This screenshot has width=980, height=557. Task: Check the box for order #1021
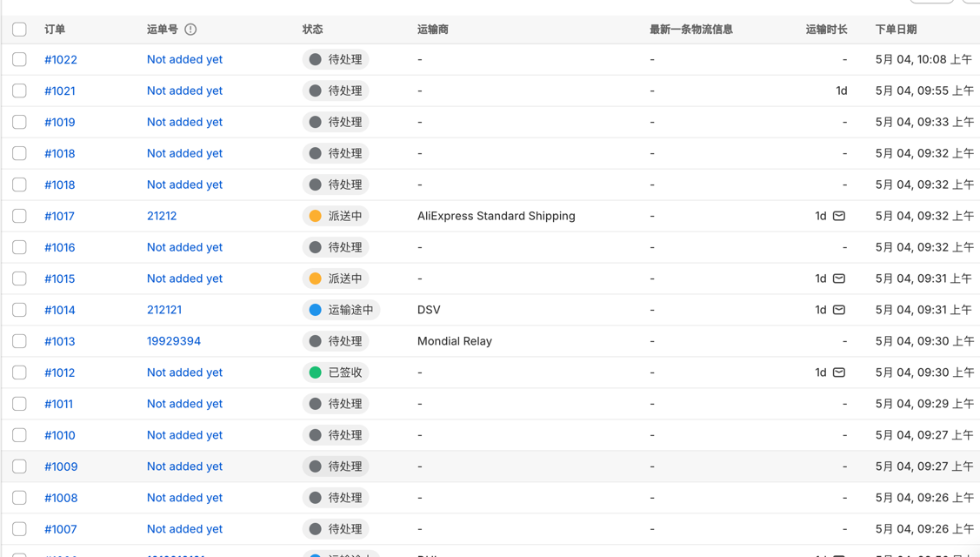[19, 91]
